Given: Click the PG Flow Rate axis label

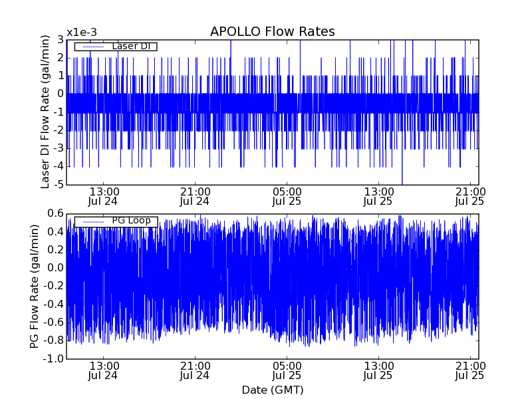Looking at the screenshot, I should [x=35, y=287].
